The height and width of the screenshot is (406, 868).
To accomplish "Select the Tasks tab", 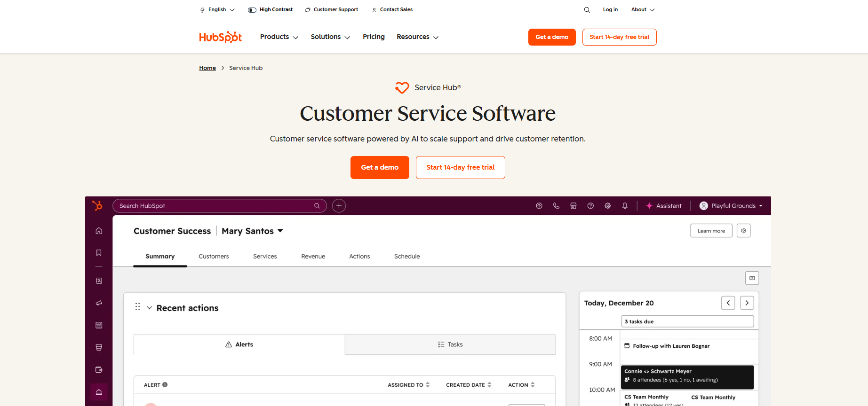I will point(450,344).
